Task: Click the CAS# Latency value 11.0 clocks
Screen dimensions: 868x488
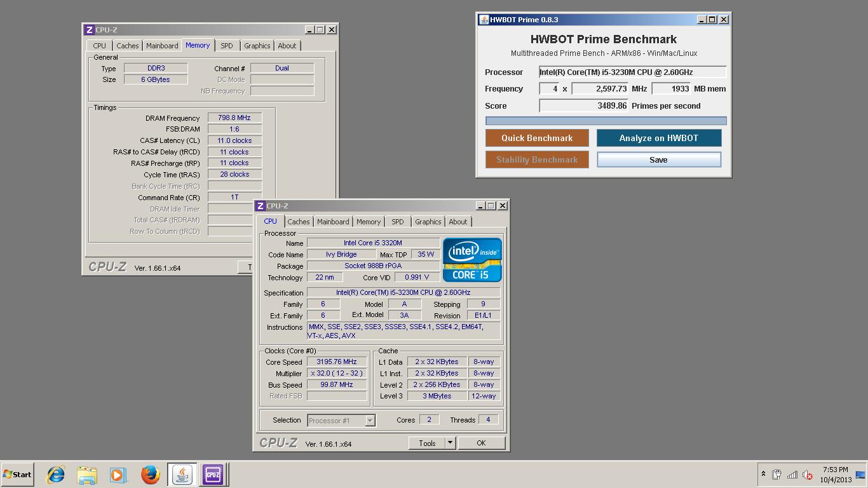Action: 234,140
